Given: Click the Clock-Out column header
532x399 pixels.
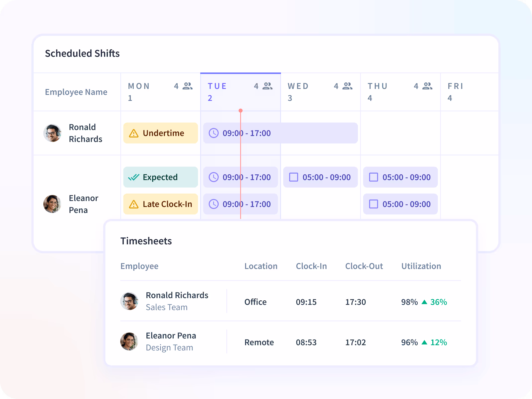Looking at the screenshot, I should [x=364, y=266].
